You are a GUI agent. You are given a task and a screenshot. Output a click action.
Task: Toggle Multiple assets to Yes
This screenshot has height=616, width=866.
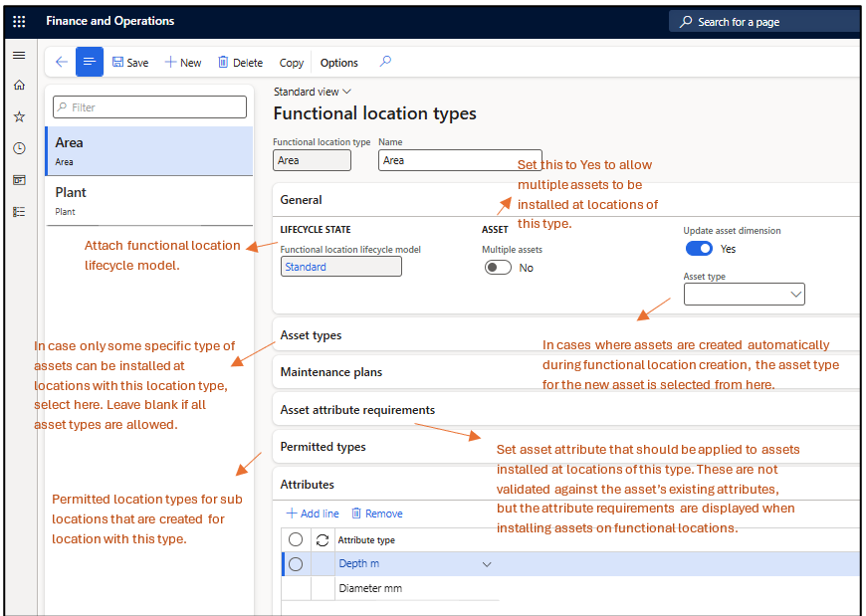[x=498, y=267]
